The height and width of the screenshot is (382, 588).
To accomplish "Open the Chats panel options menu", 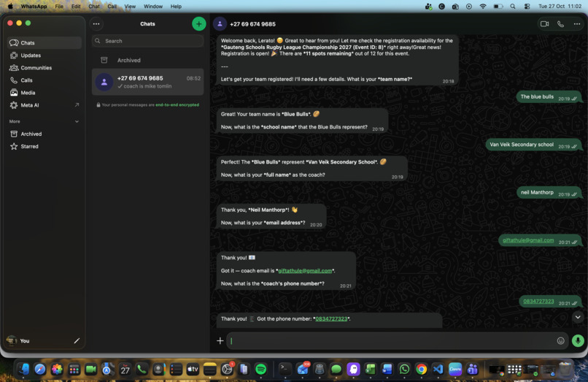I will pos(96,23).
